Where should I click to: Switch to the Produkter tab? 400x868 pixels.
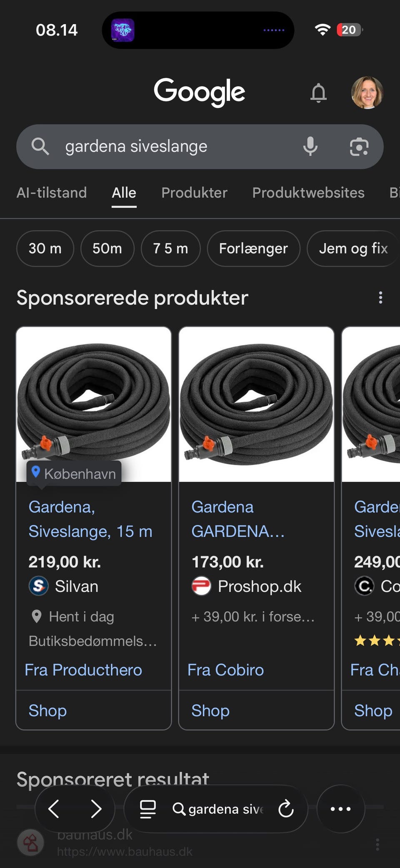click(x=194, y=193)
